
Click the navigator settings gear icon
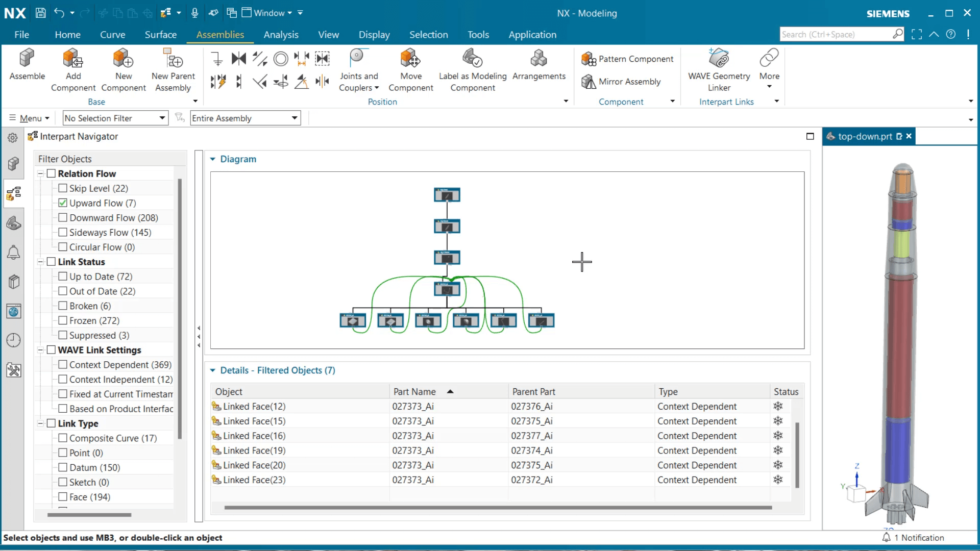pyautogui.click(x=13, y=137)
